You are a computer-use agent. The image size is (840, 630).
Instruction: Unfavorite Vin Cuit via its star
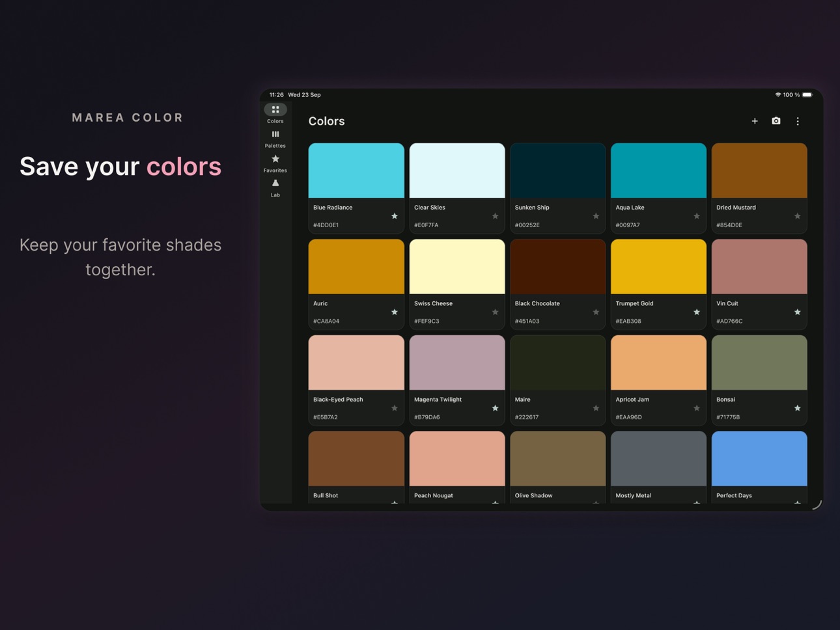798,312
